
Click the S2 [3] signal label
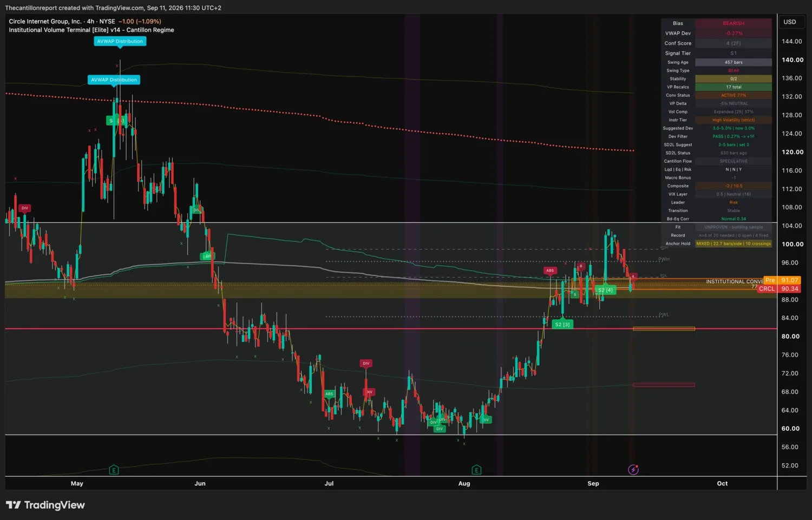tap(562, 325)
